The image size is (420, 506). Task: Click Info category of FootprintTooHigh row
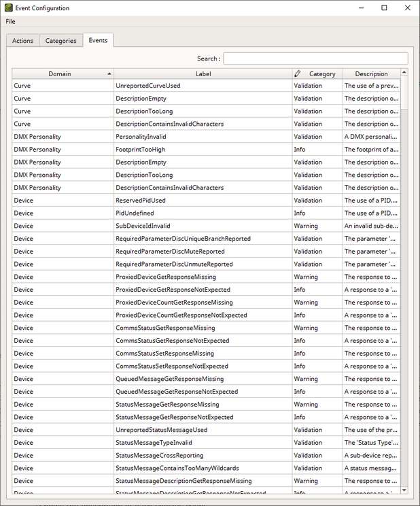pos(317,150)
